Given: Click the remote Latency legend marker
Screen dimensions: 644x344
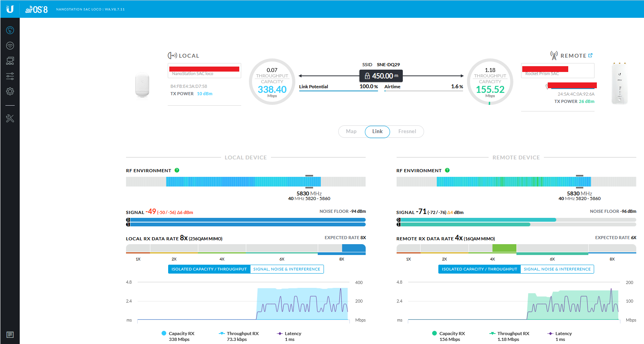Looking at the screenshot, I should [550, 333].
